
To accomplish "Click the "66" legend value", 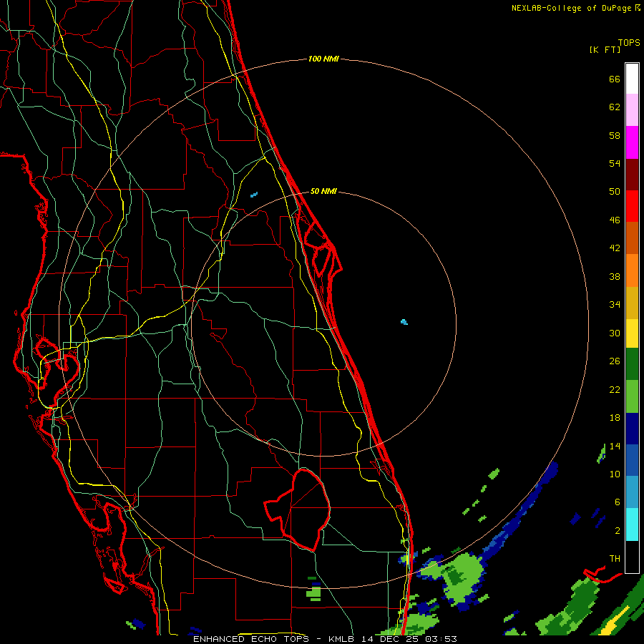I will tap(615, 79).
